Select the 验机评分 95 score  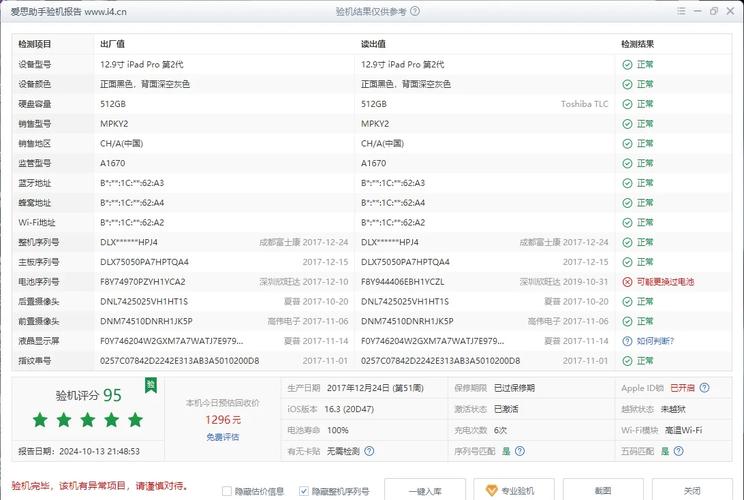89,395
